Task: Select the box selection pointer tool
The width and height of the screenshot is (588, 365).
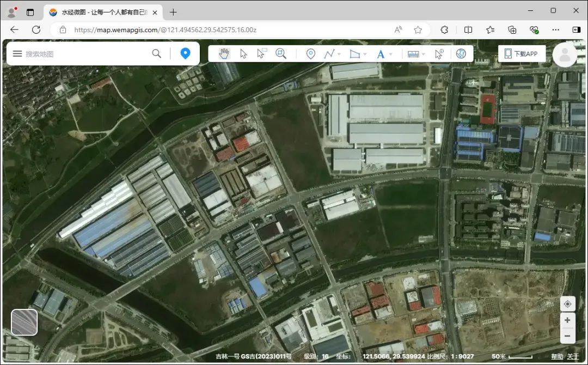Action: click(x=261, y=53)
